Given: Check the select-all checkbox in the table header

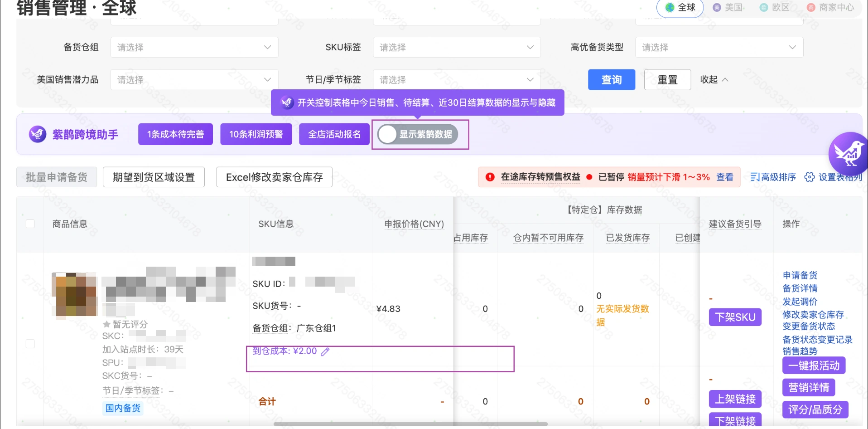Looking at the screenshot, I should pos(30,224).
